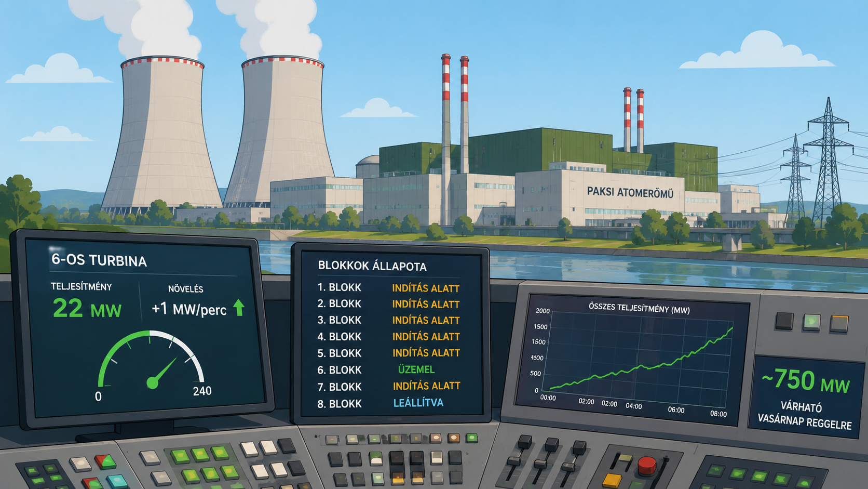
Task: Click the '~750 MW' forecast value
Action: 805,381
